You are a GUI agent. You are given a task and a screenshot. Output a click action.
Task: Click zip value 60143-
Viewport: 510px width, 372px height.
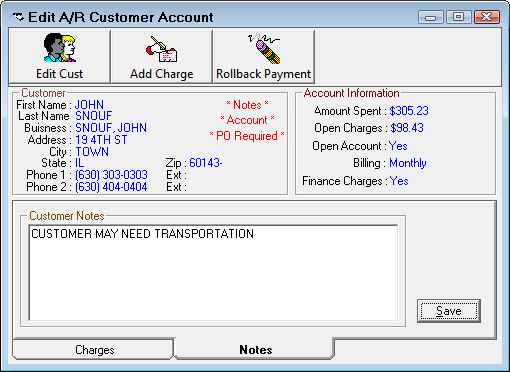pyautogui.click(x=206, y=163)
